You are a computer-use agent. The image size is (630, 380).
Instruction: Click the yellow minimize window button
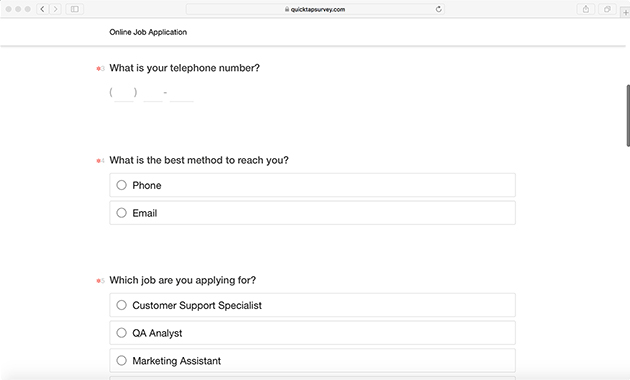click(18, 9)
